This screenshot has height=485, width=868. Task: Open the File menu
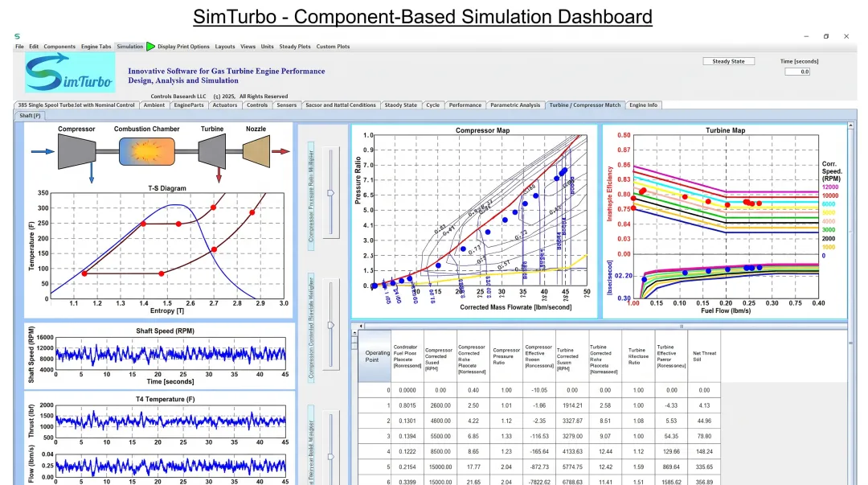tap(19, 47)
